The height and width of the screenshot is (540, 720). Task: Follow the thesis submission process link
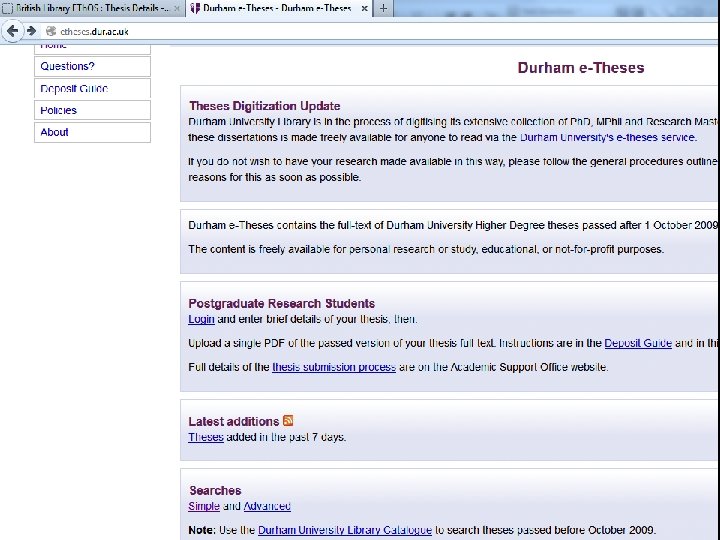point(334,367)
